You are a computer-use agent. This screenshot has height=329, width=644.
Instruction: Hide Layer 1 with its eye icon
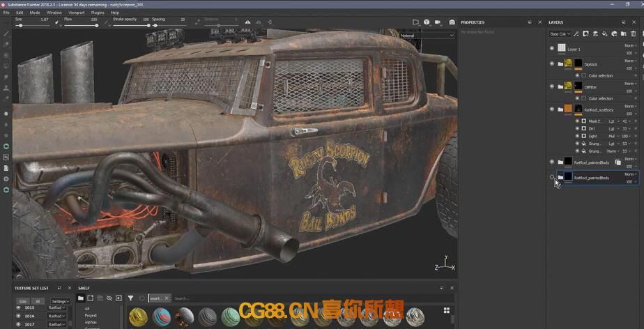coord(551,49)
